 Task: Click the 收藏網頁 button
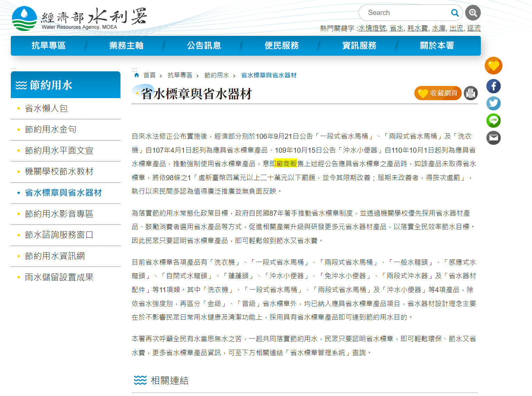click(438, 93)
